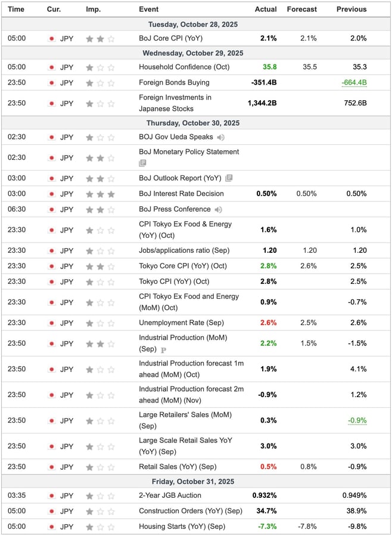Open the report icon next to BoJ Outlook Report
This screenshot has height=536, width=392.
pos(229,178)
